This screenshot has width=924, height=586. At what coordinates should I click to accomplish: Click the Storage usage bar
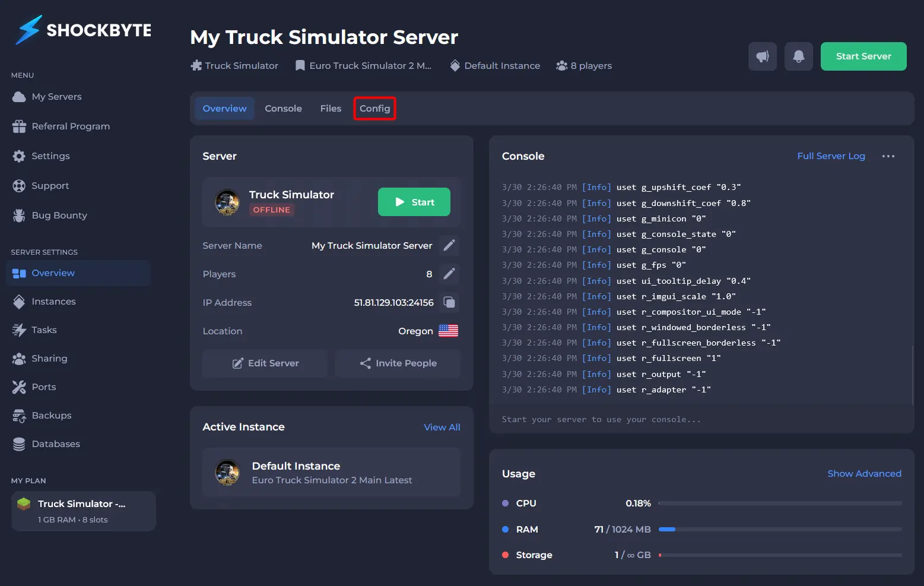pos(780,555)
